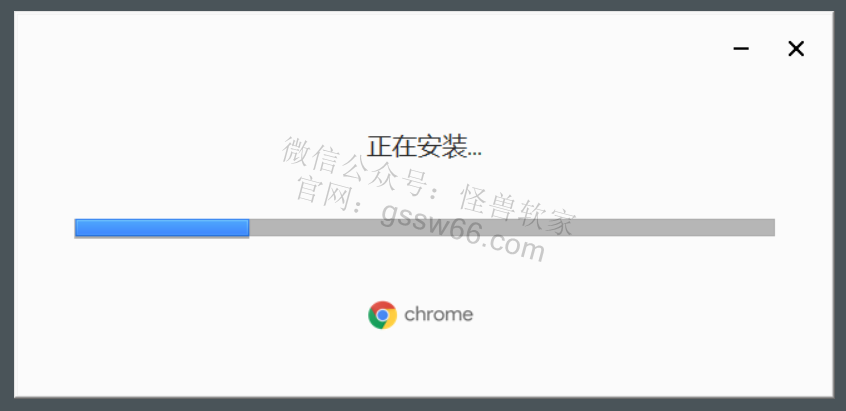Click the ellipsis after 正在安装

pos(474,153)
